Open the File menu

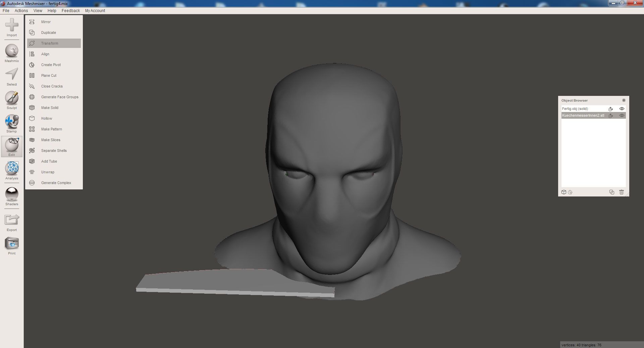click(x=6, y=11)
